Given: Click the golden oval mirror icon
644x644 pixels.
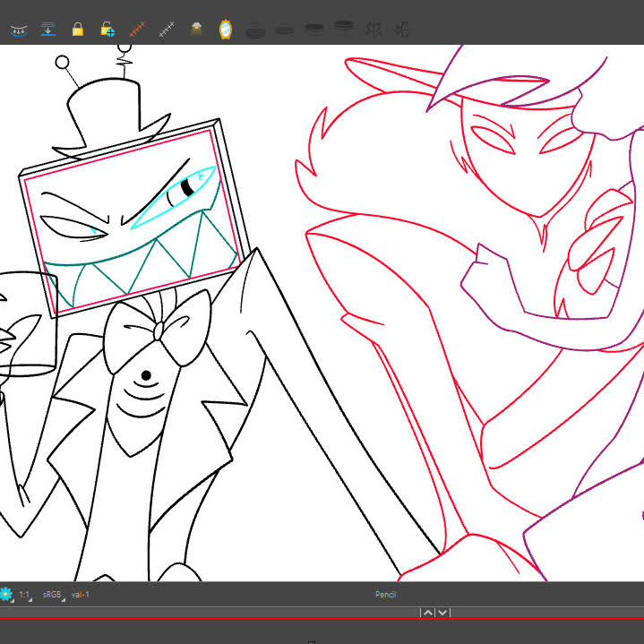Looking at the screenshot, I should (x=226, y=30).
